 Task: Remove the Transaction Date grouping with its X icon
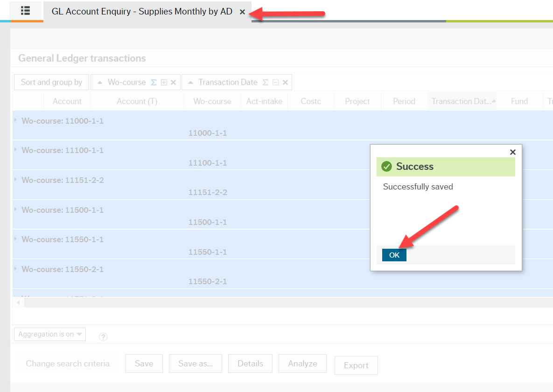(x=286, y=82)
